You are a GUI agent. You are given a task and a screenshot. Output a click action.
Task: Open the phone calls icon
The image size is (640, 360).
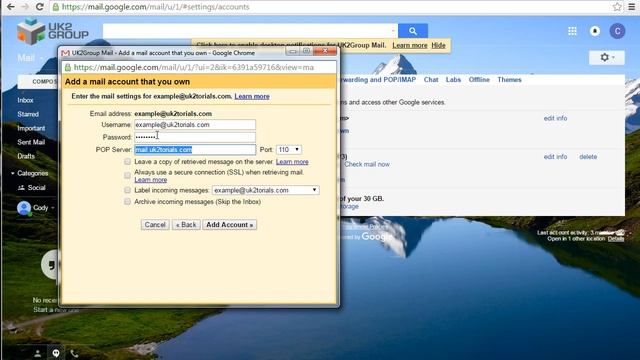[74, 353]
